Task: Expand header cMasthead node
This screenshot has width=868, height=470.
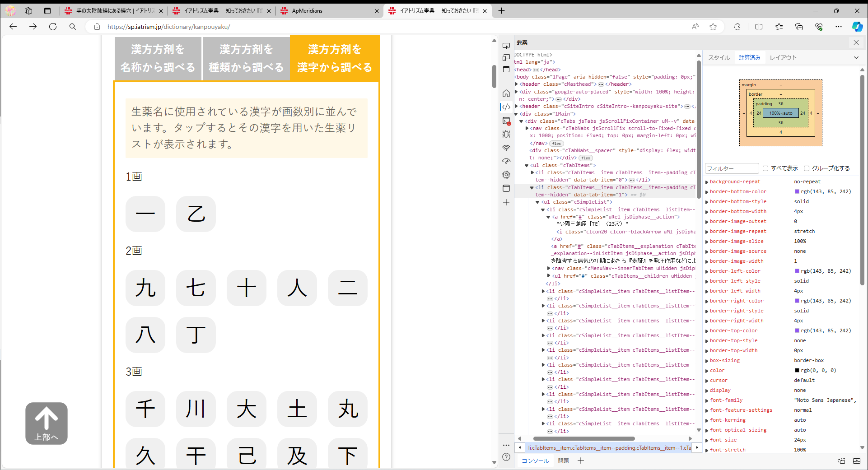Action: tap(516, 84)
